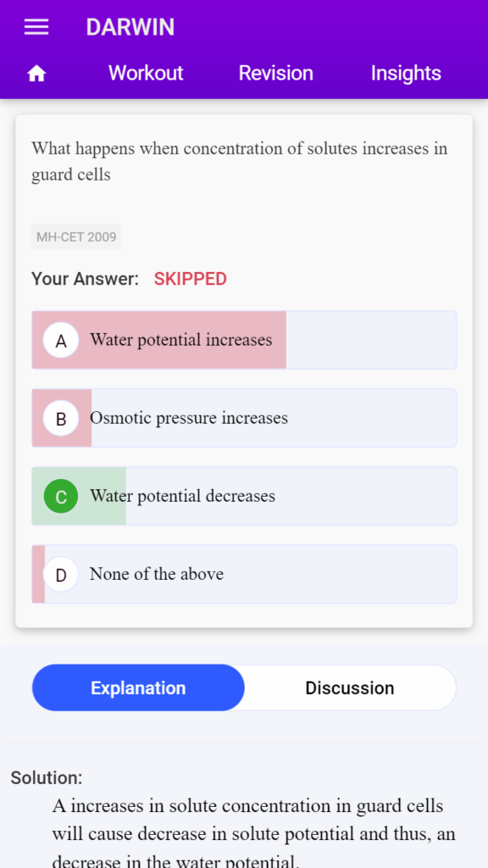Viewport: 488px width, 868px height.
Task: Open the Insights tab
Action: [406, 73]
